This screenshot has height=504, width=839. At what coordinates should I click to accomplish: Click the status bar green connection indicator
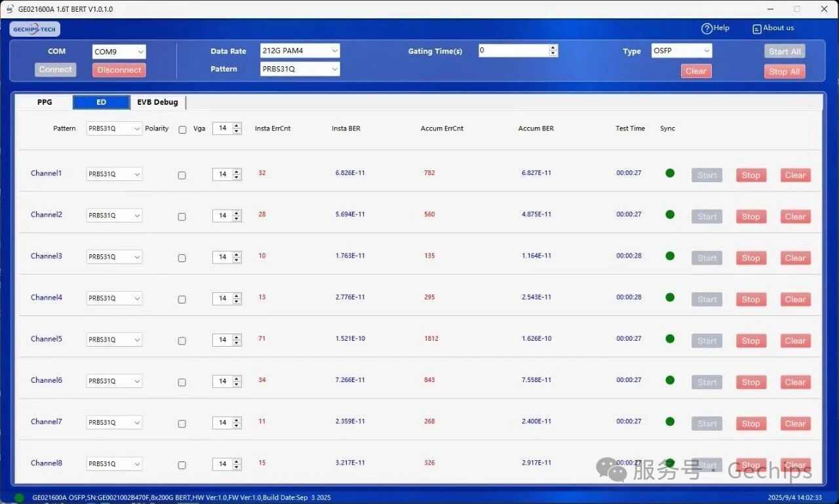coord(19,497)
